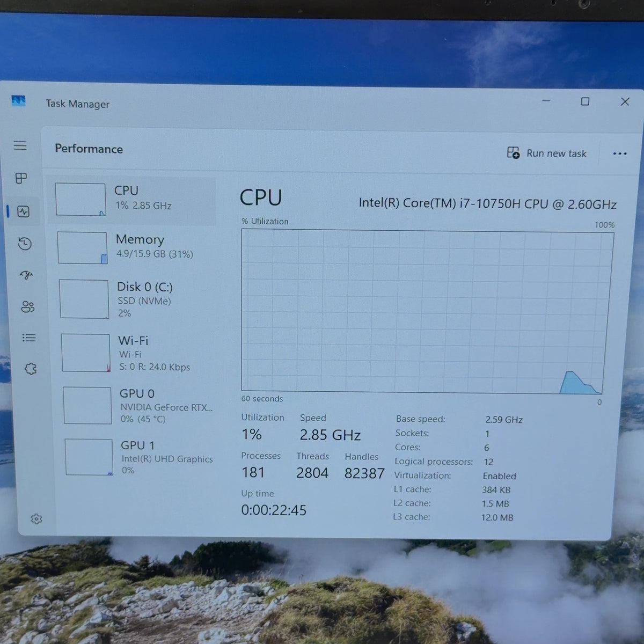Image resolution: width=644 pixels, height=644 pixels.
Task: Click the Performance page heading
Action: [x=89, y=149]
